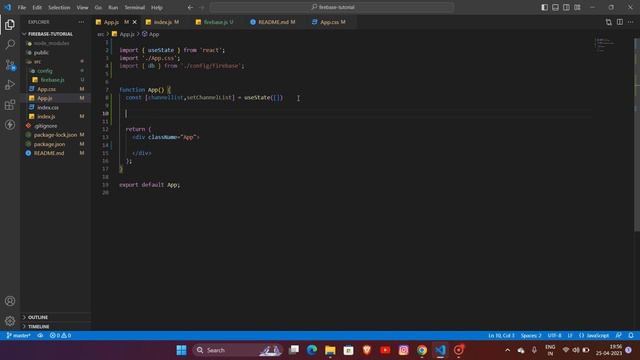The image size is (640, 360).
Task: Close the App.js editor tab
Action: 135,22
